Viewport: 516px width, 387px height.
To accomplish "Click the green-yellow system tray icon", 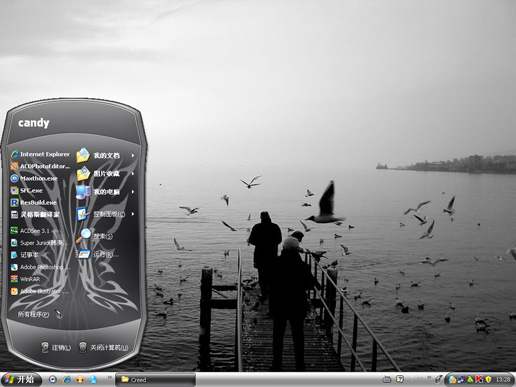I will (470, 380).
